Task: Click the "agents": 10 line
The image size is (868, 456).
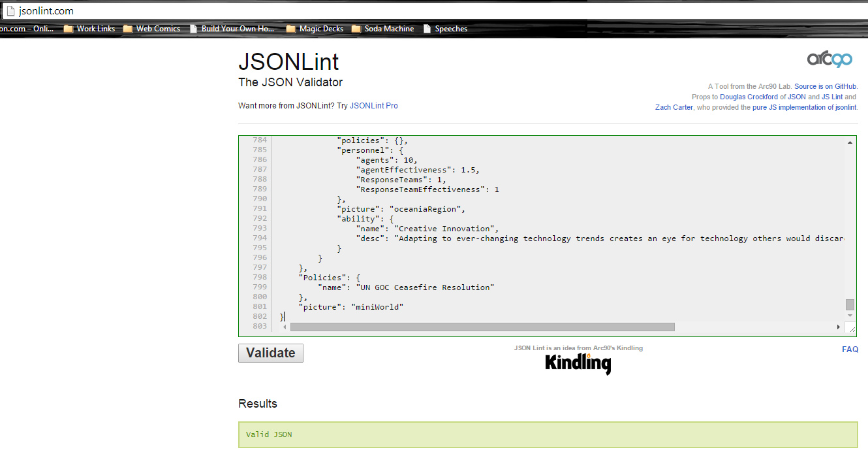Action: (x=386, y=160)
